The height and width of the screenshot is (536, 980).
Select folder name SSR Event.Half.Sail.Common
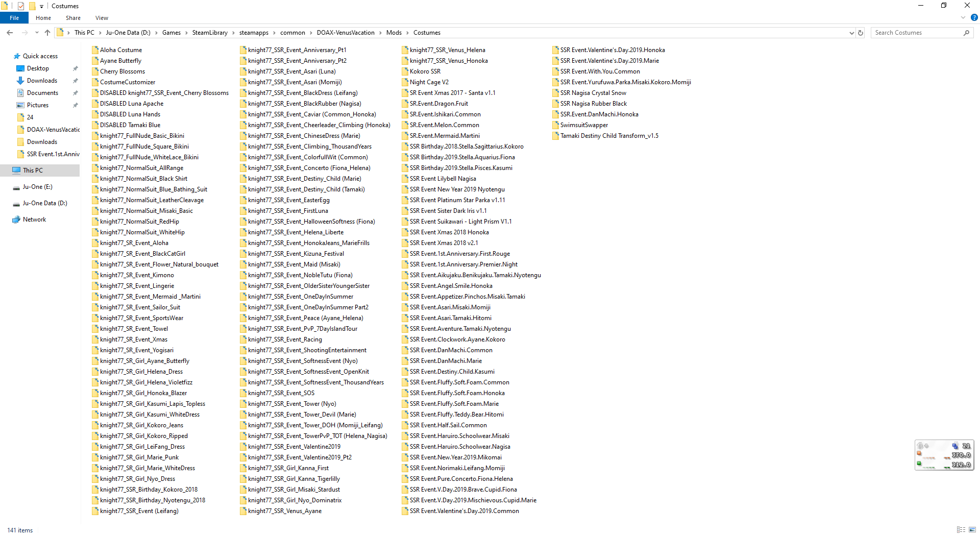[x=448, y=425]
